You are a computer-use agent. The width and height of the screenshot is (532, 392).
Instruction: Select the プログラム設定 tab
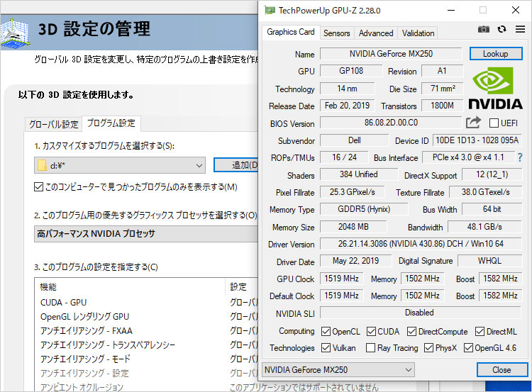[111, 123]
